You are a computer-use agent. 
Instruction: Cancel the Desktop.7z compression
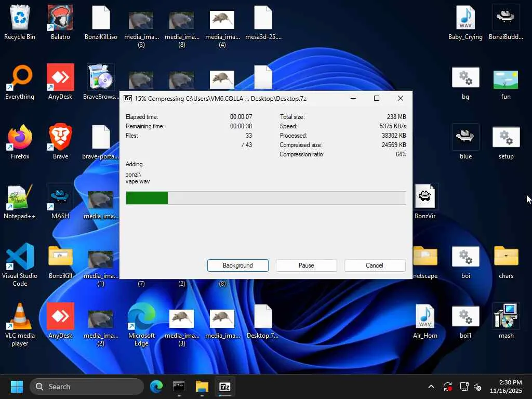click(x=374, y=265)
